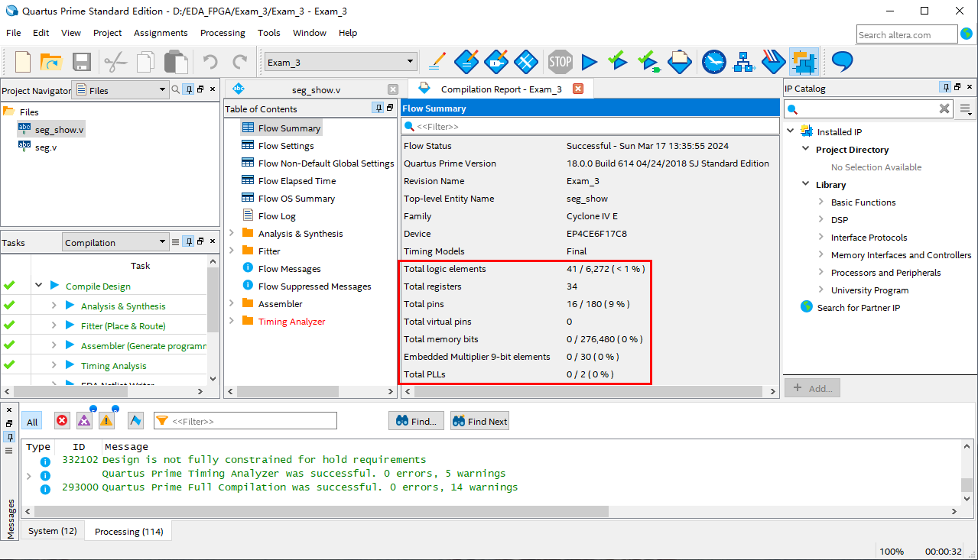978x560 pixels.
Task: Click the Redo arrow icon
Action: [x=239, y=62]
